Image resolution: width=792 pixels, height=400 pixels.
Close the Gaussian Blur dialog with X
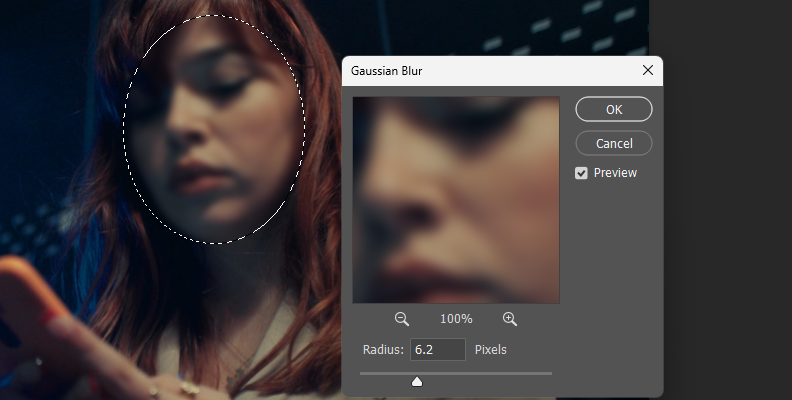tap(647, 70)
